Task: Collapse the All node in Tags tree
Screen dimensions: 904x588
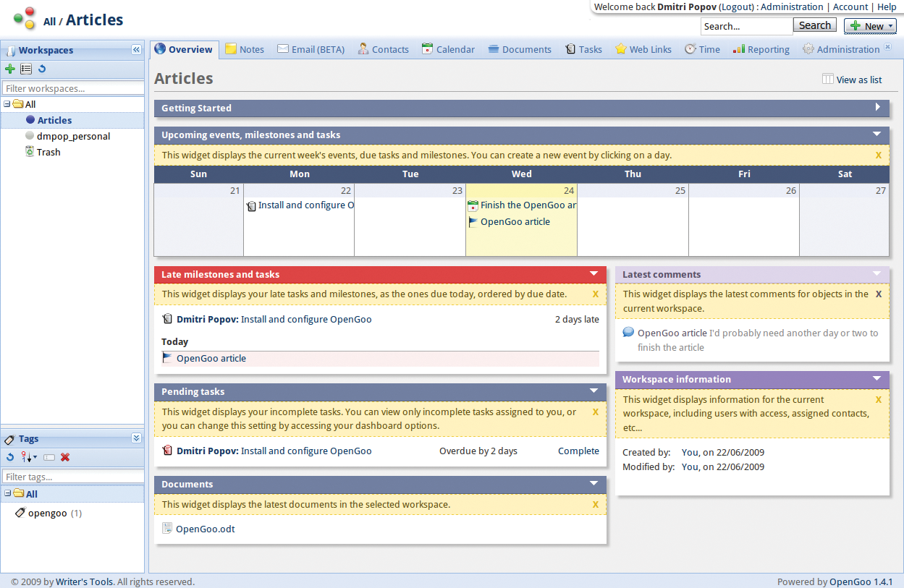Action: (7, 493)
